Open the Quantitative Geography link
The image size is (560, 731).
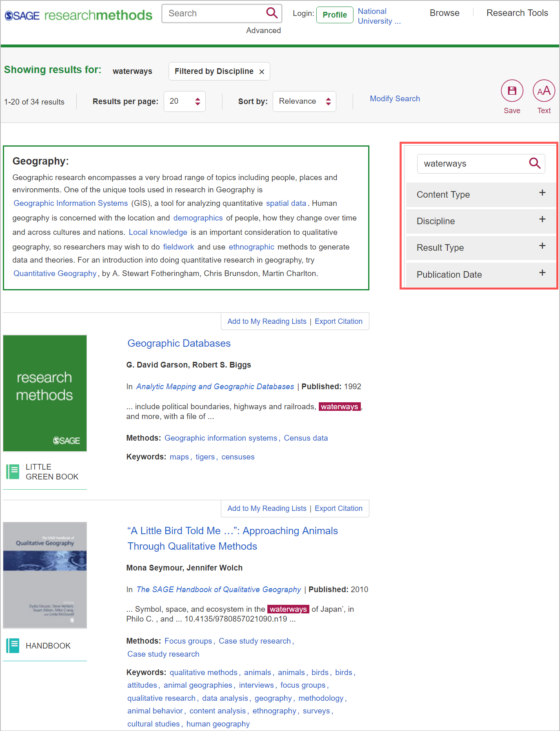pos(55,273)
